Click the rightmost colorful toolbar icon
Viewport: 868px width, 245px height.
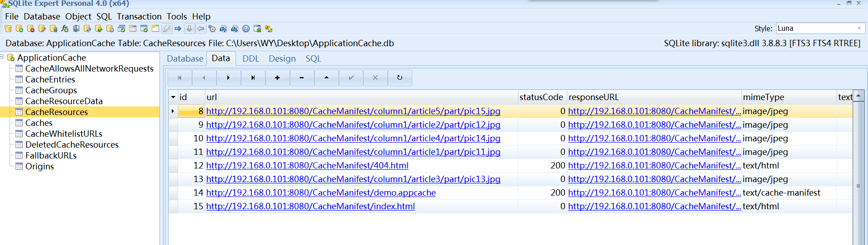(x=269, y=29)
